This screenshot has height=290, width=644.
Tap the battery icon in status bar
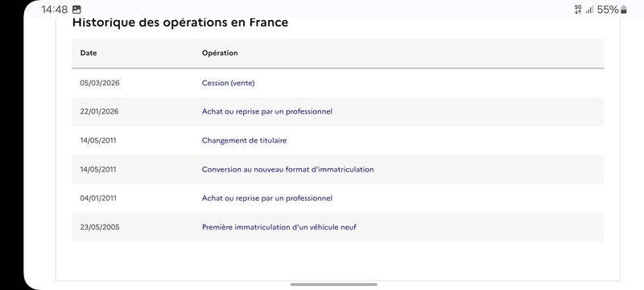point(623,10)
